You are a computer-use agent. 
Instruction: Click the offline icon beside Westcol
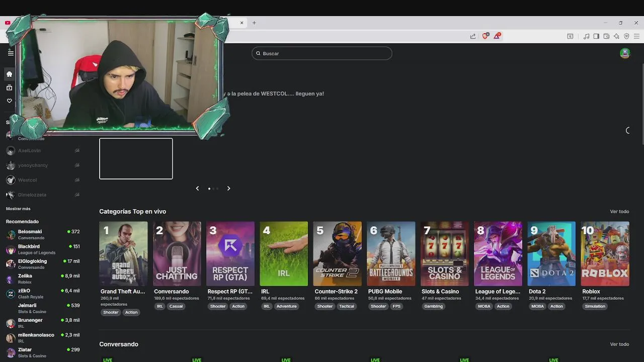(77, 180)
